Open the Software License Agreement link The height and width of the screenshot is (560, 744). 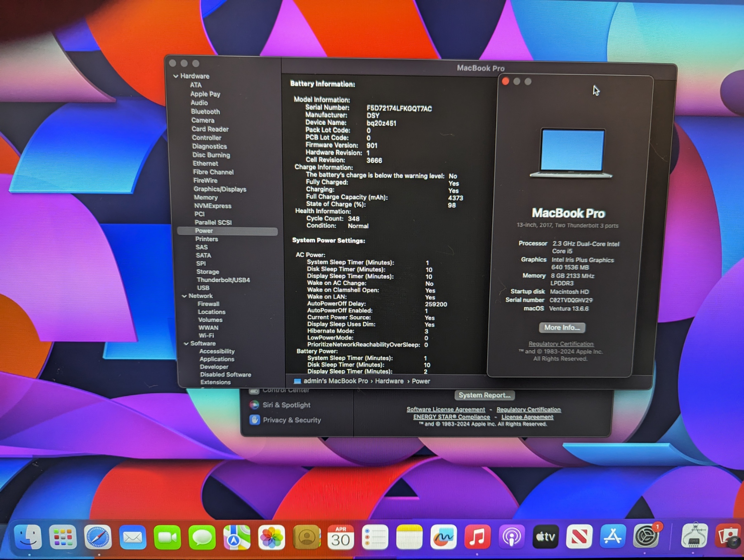point(446,410)
